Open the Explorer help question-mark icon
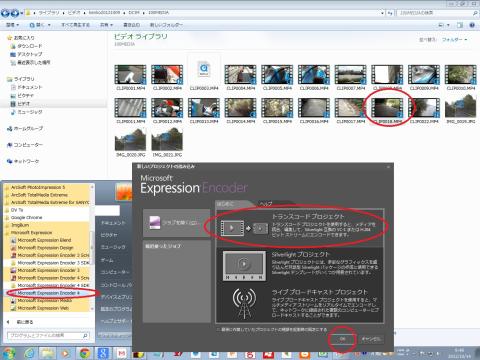 pos(472,25)
